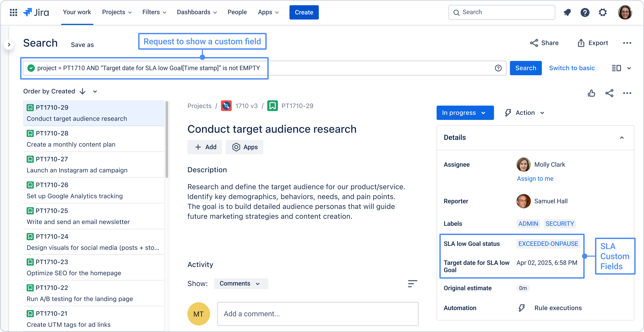Switch the list view layout toggle
This screenshot has height=332, width=644.
click(x=616, y=68)
